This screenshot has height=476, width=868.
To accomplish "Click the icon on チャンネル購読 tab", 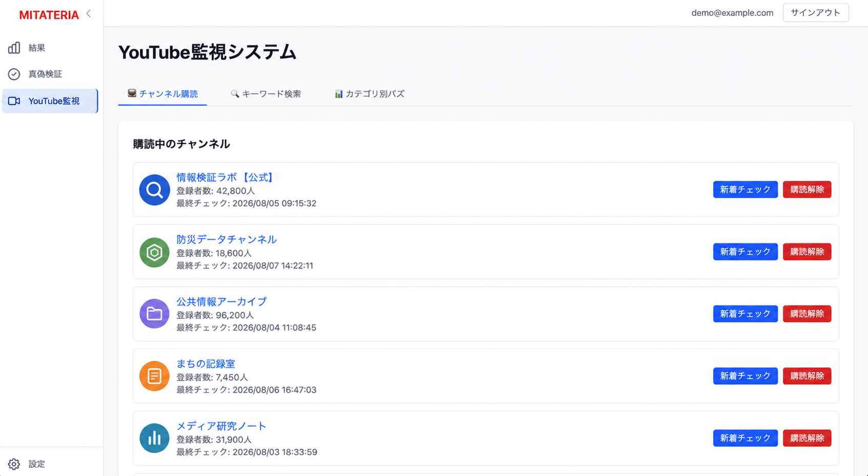I will pyautogui.click(x=132, y=93).
